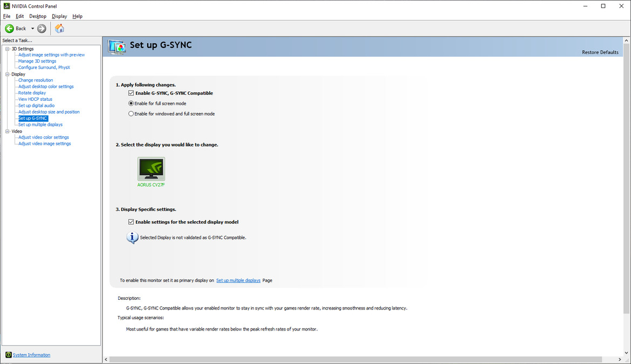This screenshot has height=364, width=631.
Task: Open the Edit menu
Action: coord(20,16)
